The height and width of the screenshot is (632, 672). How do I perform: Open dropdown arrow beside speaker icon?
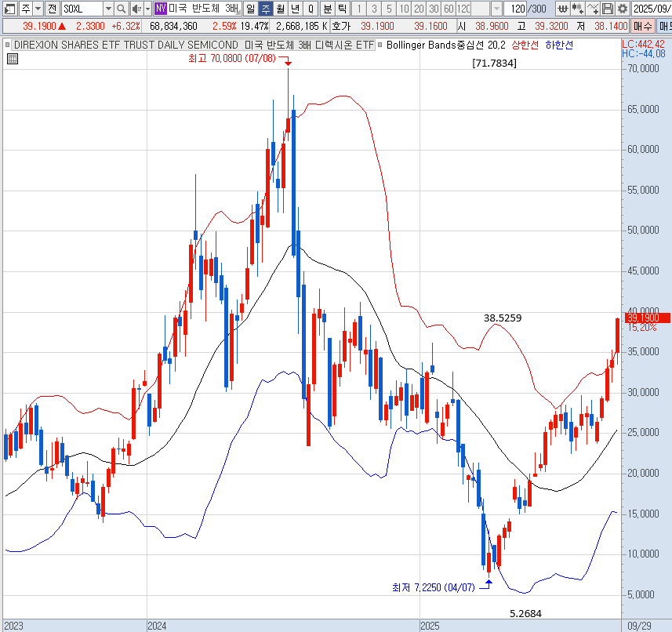tap(147, 9)
